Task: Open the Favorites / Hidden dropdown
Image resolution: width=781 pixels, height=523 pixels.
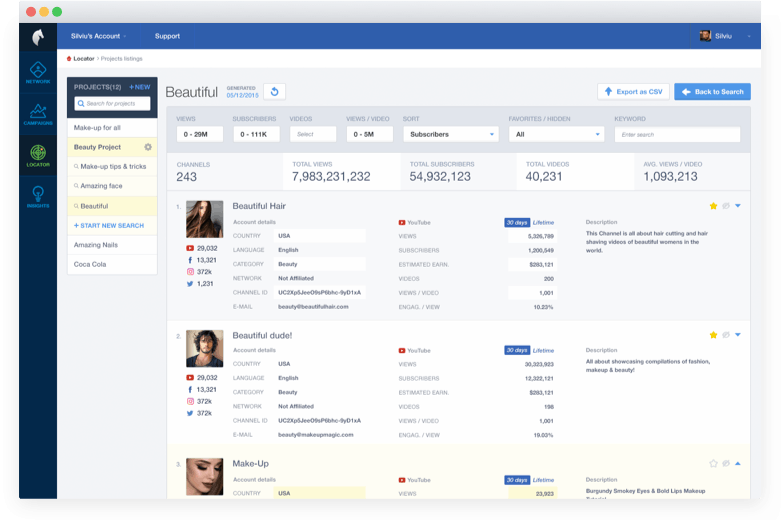Action: point(556,134)
